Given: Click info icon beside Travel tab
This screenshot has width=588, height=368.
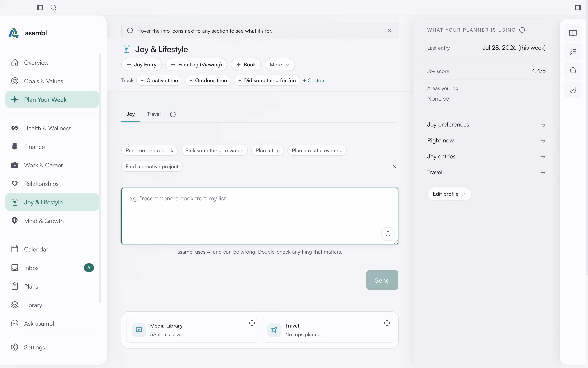Looking at the screenshot, I should click(173, 114).
